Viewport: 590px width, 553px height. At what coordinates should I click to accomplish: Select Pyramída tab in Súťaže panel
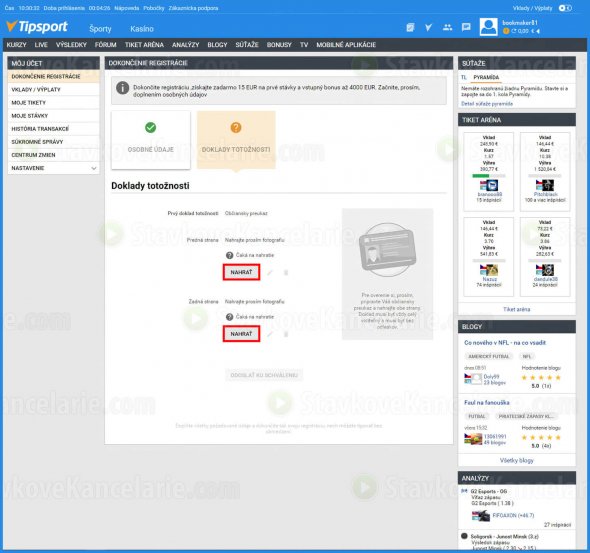click(486, 77)
